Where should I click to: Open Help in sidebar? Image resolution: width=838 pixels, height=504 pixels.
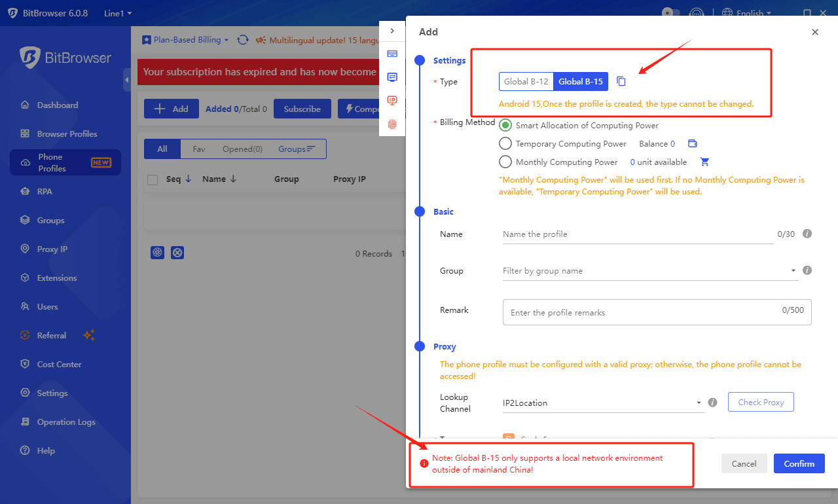pos(65,451)
